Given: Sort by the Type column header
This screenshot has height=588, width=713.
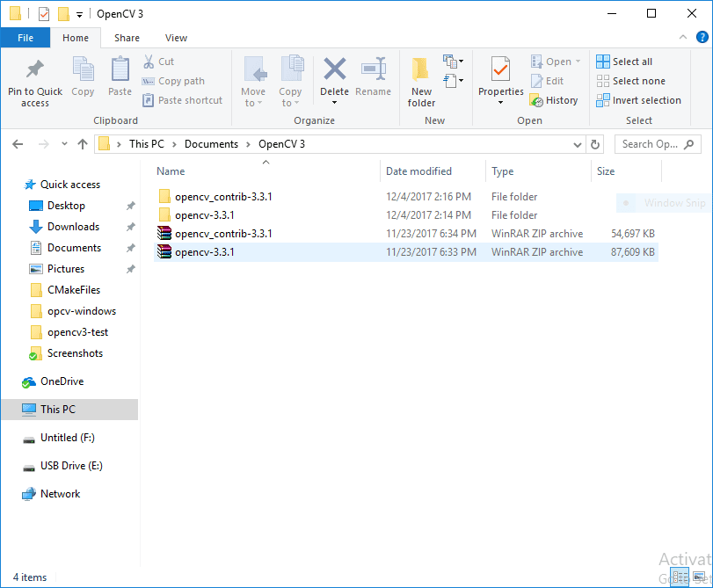Looking at the screenshot, I should [538, 171].
